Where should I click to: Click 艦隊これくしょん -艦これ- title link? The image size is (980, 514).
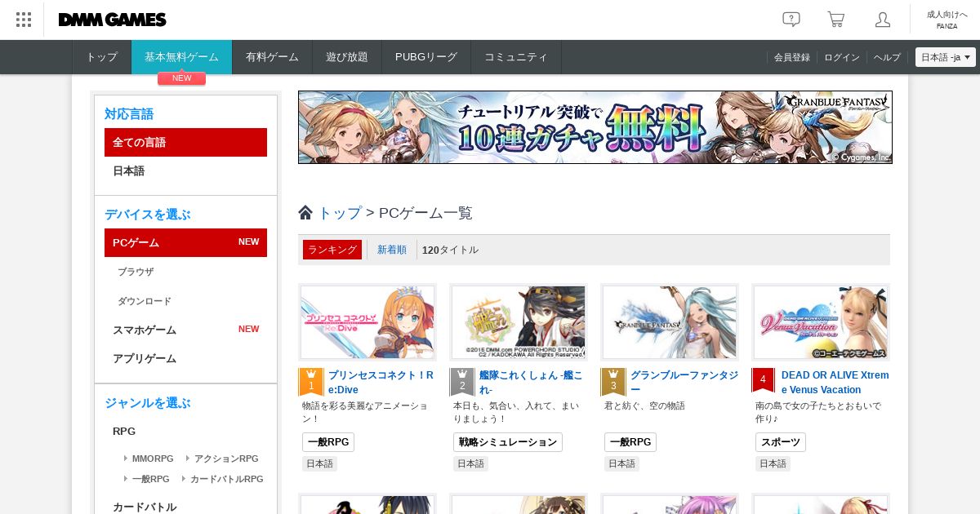tap(531, 382)
